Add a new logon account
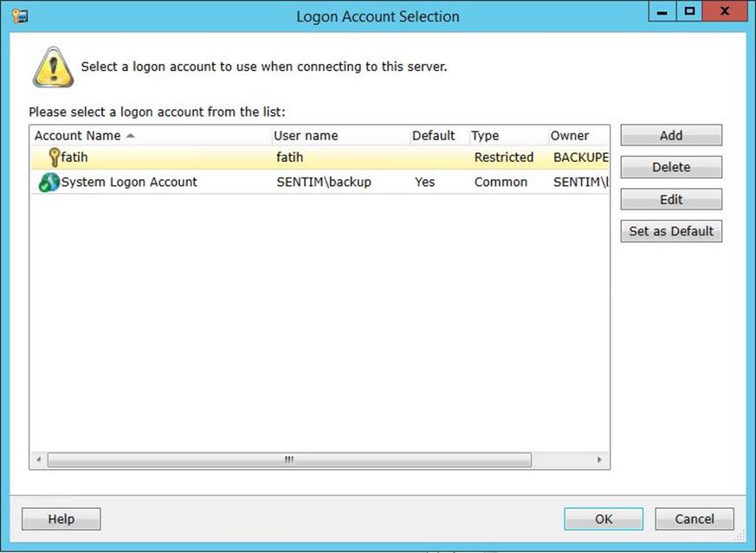756x553 pixels. pos(671,135)
